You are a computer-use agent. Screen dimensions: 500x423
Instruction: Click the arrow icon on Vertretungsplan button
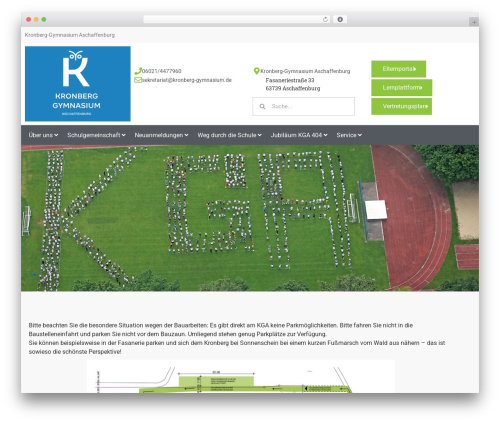(427, 106)
